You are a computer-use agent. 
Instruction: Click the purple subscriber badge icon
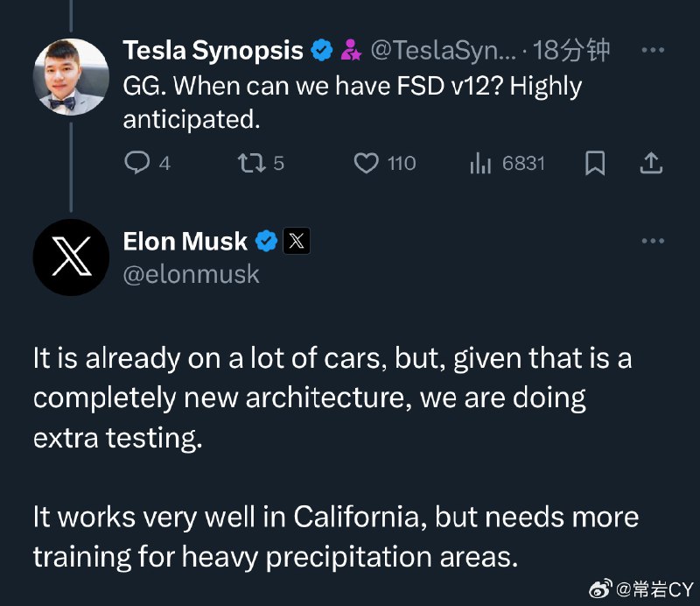tap(352, 50)
